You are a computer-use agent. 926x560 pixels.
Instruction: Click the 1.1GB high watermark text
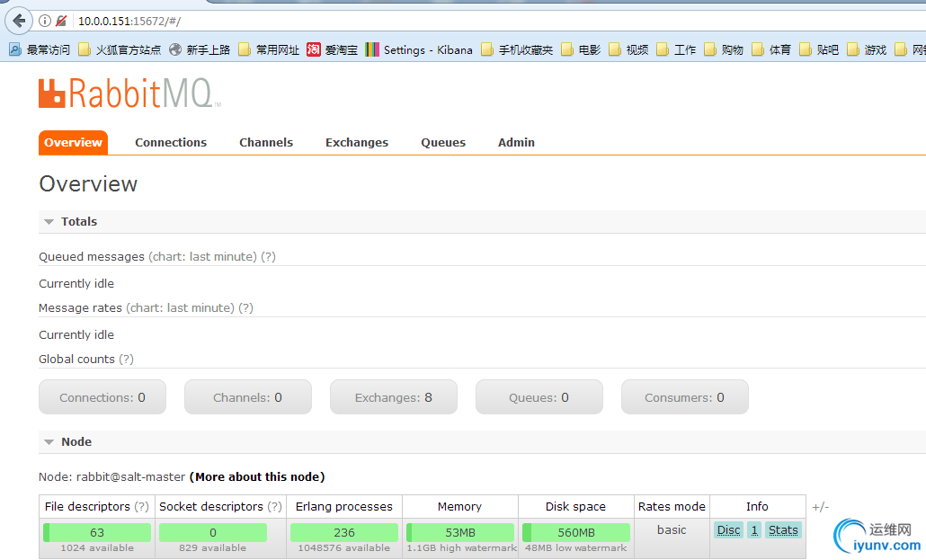(x=462, y=548)
